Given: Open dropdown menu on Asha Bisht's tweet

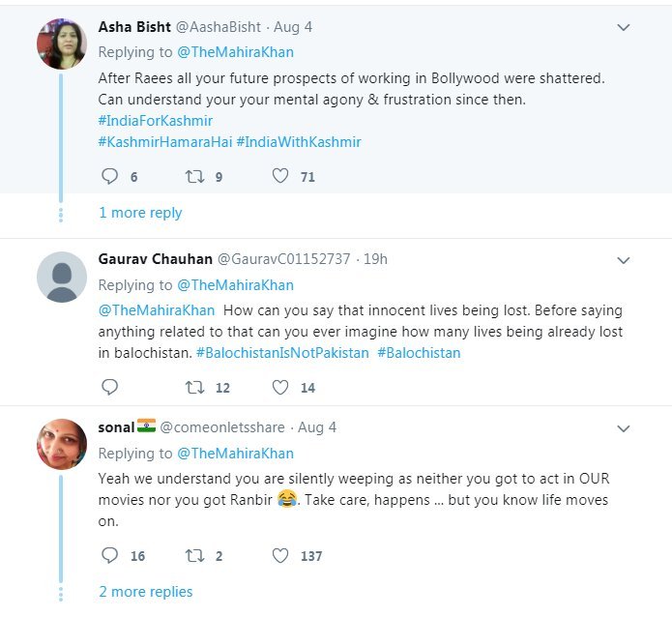Looking at the screenshot, I should tap(624, 28).
